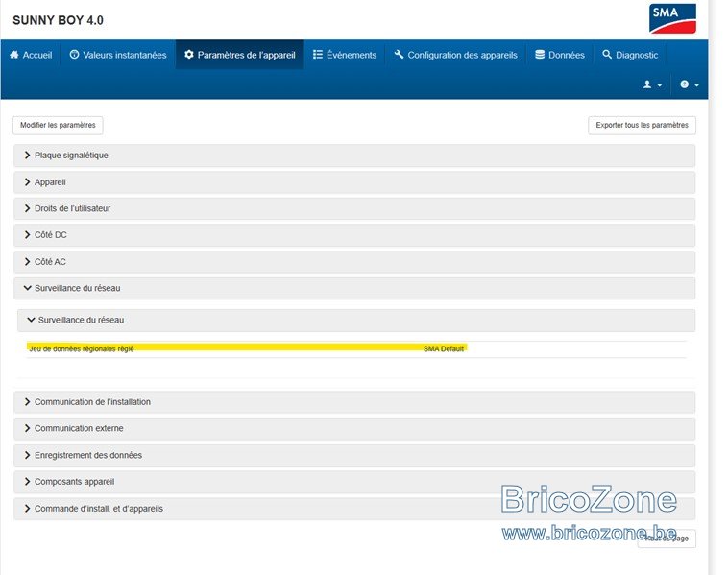Click the list icon beside Événements
728x575 pixels.
click(318, 55)
